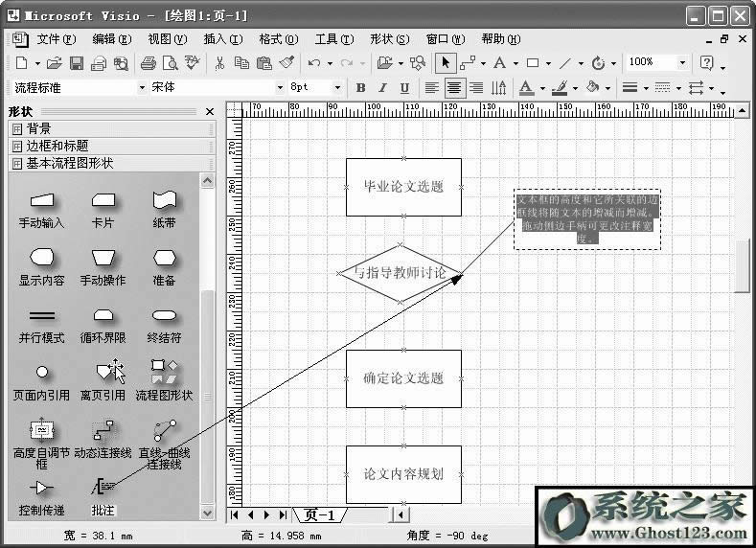The image size is (756, 548).
Task: Align text left
Action: coord(431,88)
